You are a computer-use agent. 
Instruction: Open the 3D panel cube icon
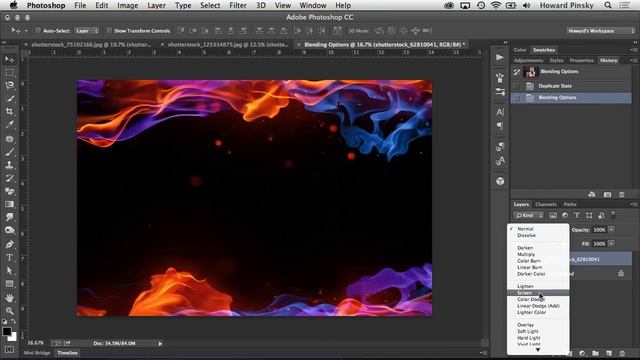click(x=500, y=181)
